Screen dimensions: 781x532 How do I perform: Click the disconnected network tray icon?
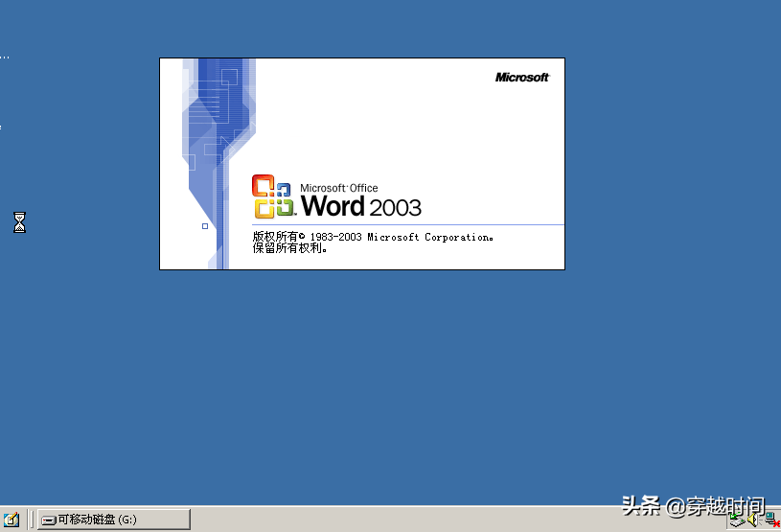click(x=770, y=520)
